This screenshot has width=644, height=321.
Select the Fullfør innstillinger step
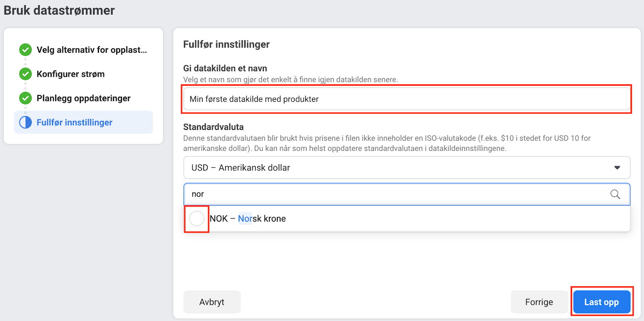click(x=74, y=122)
